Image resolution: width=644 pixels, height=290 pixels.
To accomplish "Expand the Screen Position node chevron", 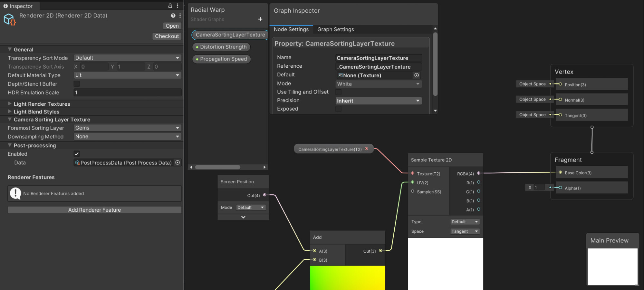I will click(243, 217).
